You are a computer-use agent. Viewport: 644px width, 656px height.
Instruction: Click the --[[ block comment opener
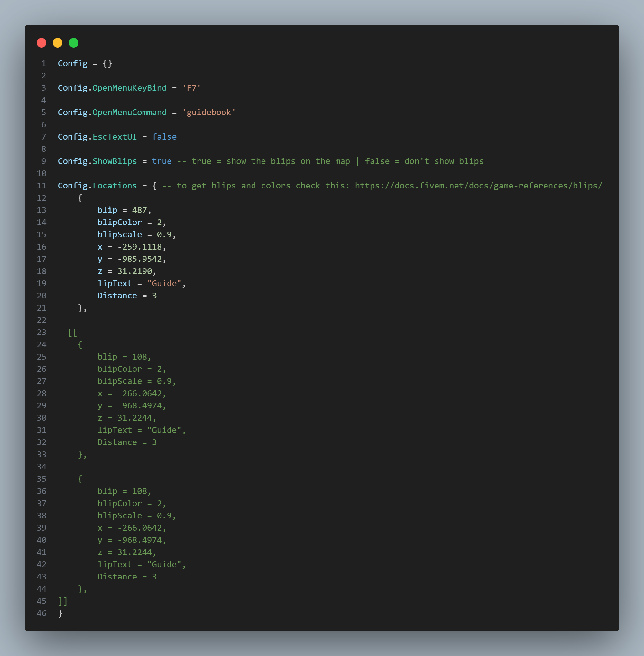tap(68, 333)
